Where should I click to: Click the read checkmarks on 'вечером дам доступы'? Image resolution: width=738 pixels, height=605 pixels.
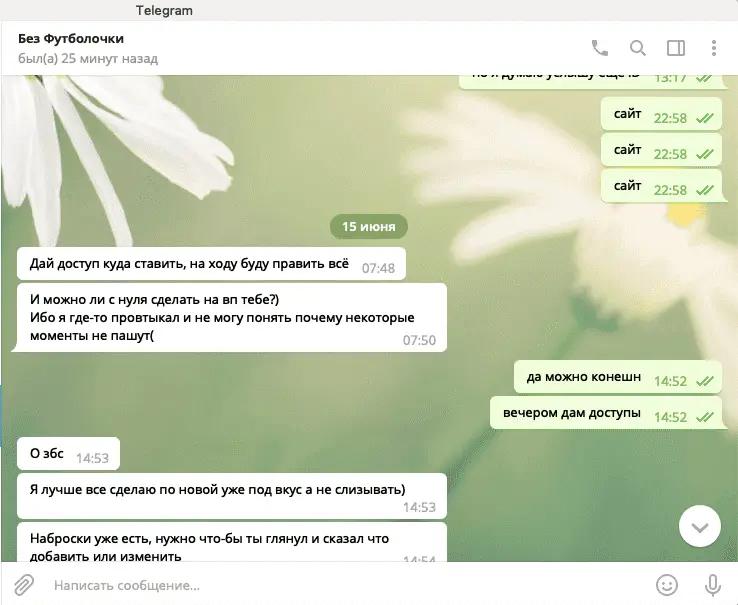pyautogui.click(x=704, y=416)
